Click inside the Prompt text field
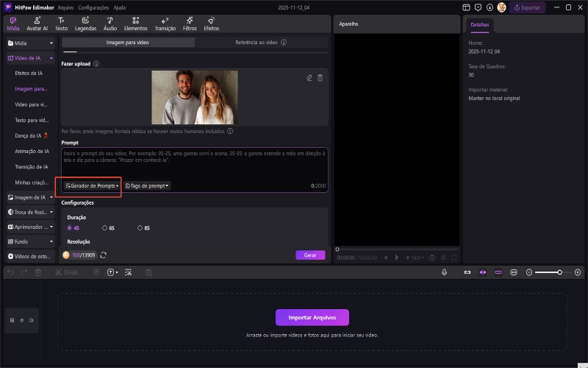This screenshot has width=588, height=368. pos(194,162)
